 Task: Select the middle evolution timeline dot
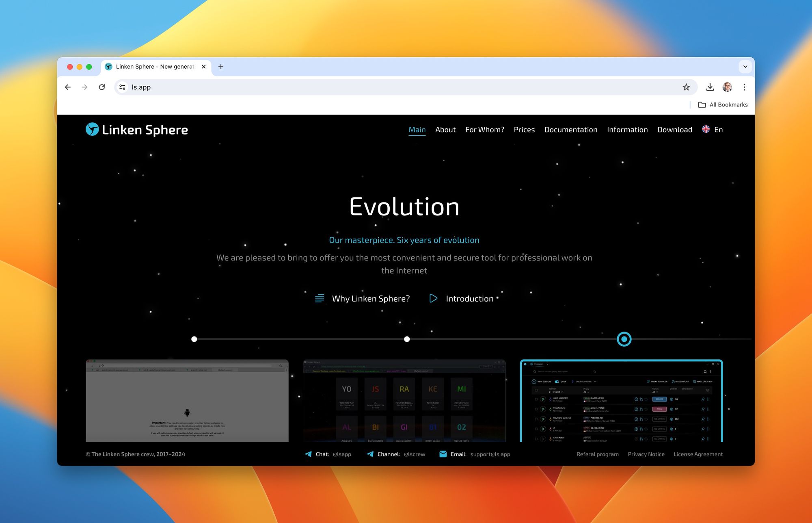pyautogui.click(x=407, y=339)
